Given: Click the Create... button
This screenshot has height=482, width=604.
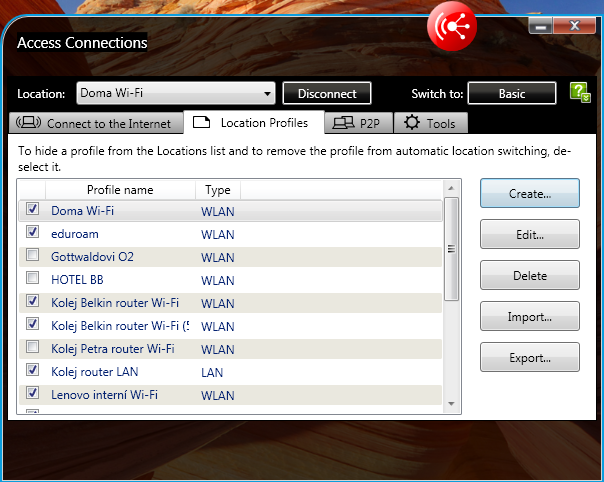Looking at the screenshot, I should pos(529,194).
